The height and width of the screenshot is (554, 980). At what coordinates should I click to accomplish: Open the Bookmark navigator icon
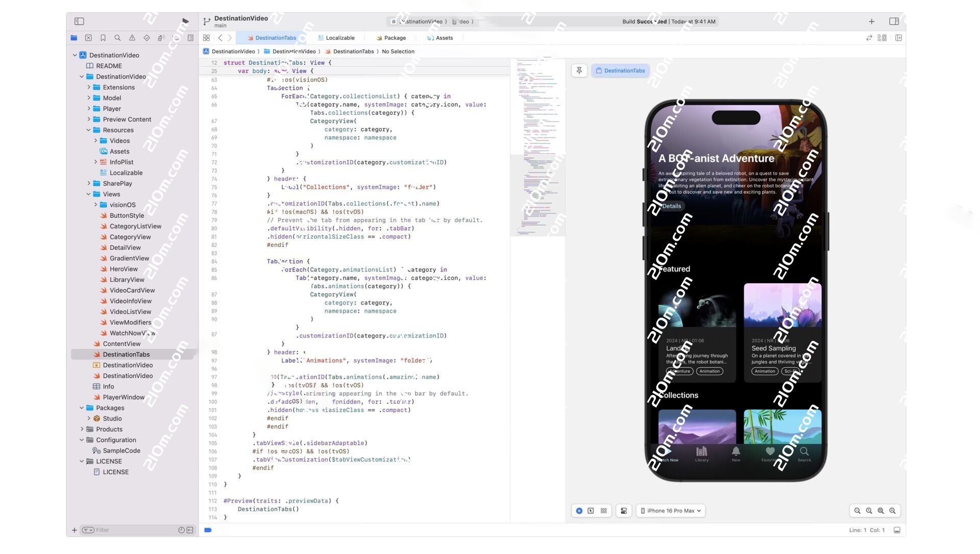pyautogui.click(x=103, y=38)
